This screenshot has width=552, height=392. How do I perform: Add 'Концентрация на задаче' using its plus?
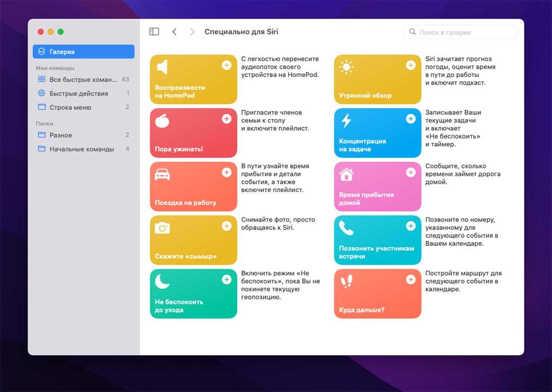tap(410, 119)
